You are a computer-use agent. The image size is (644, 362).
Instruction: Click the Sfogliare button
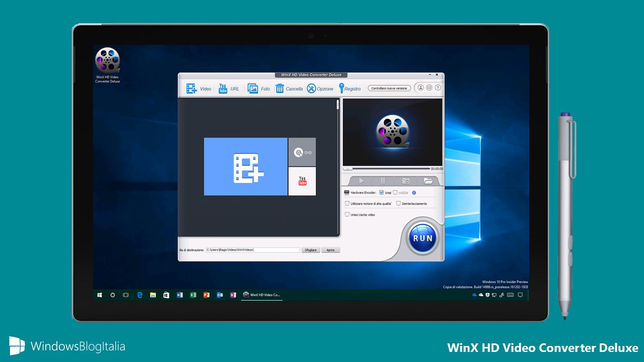[x=311, y=250]
